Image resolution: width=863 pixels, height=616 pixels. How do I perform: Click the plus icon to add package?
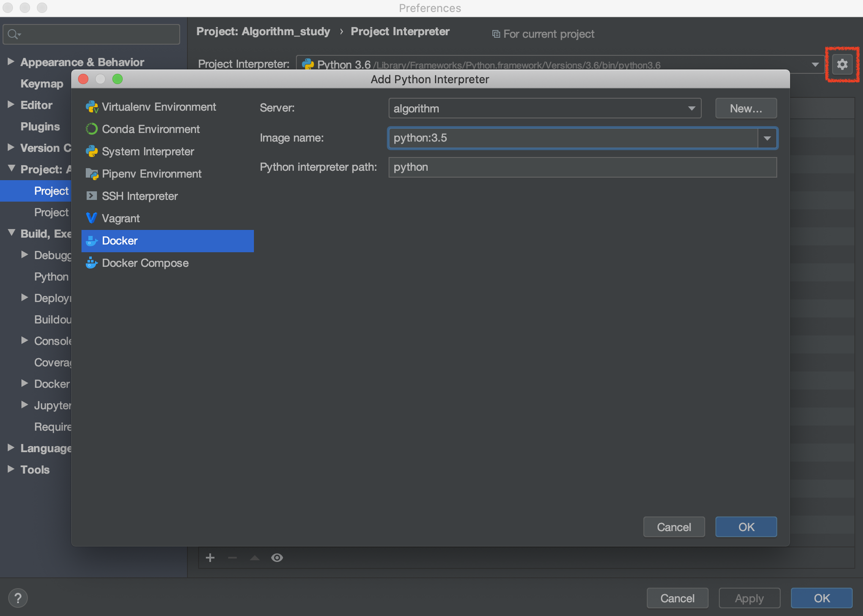point(210,558)
